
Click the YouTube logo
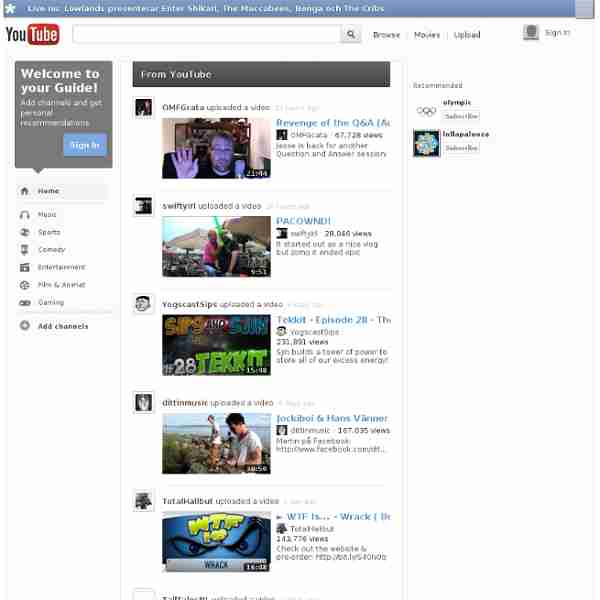click(32, 35)
